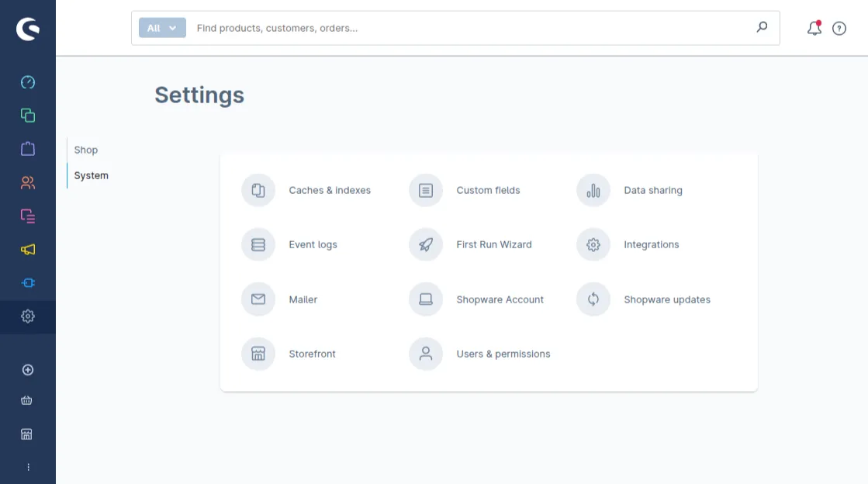Click the Event logs icon
The height and width of the screenshot is (484, 868).
click(x=258, y=245)
